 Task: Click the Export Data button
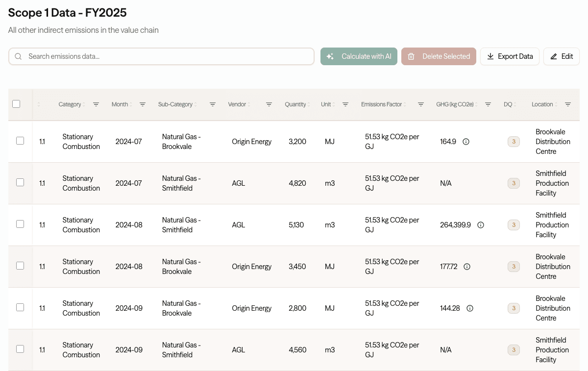pos(510,56)
